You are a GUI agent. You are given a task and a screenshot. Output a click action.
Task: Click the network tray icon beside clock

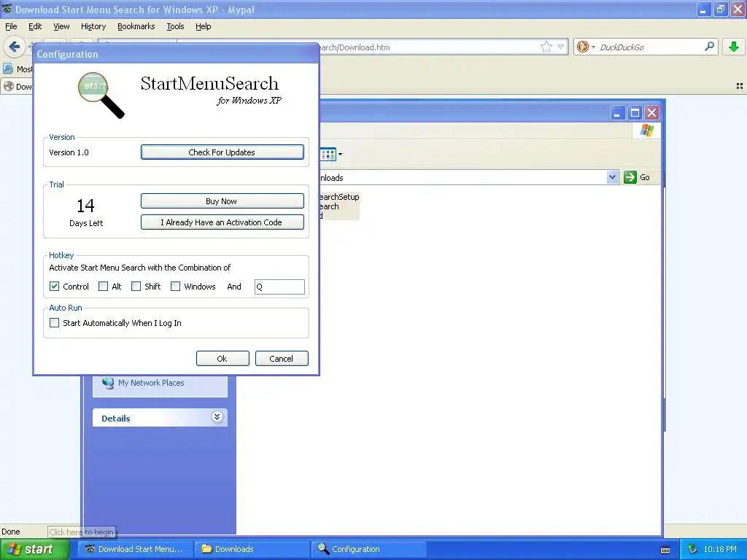pyautogui.click(x=693, y=549)
